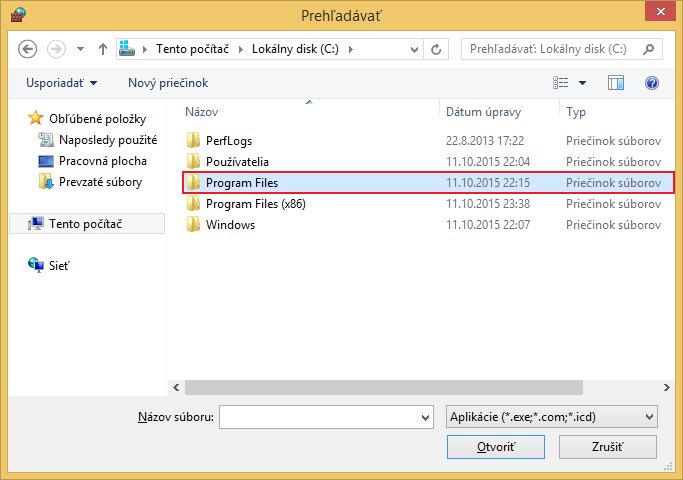The image size is (683, 480).
Task: Sort by Názov column header
Action: [x=202, y=112]
